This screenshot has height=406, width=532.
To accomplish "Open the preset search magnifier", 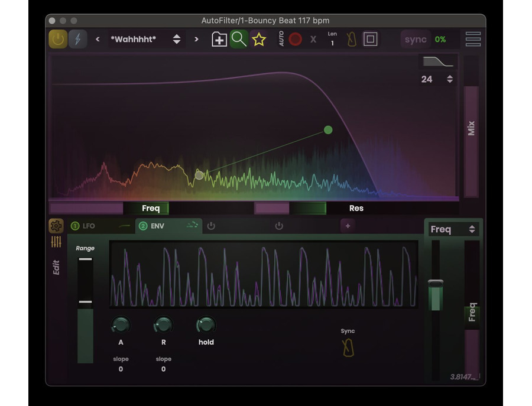I will [239, 40].
